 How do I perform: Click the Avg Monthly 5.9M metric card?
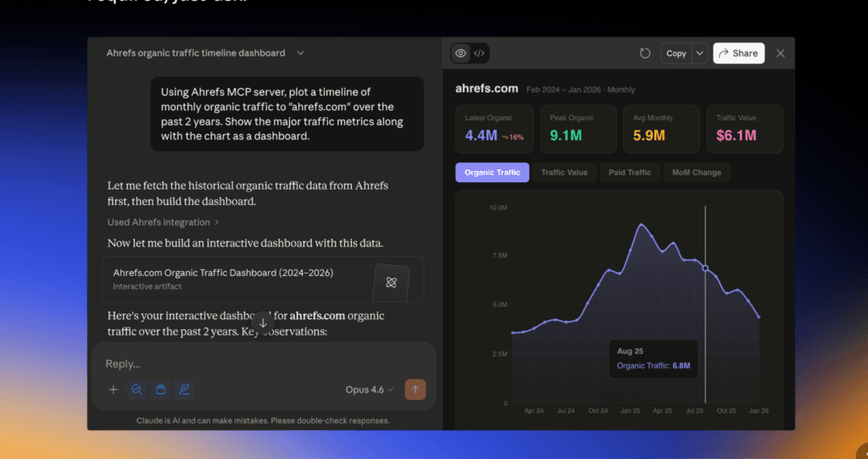point(661,130)
